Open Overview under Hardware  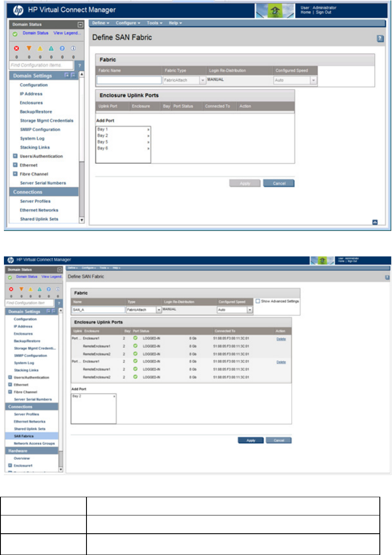(x=22, y=458)
